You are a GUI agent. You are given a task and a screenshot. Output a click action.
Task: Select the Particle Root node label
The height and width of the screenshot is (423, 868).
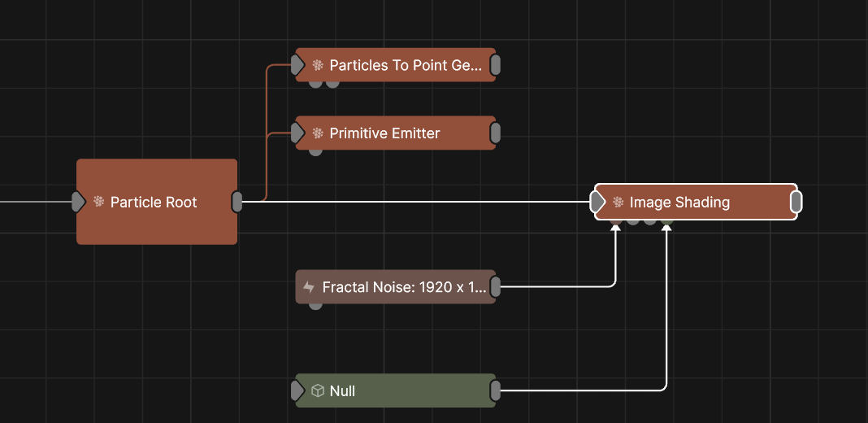tap(154, 202)
